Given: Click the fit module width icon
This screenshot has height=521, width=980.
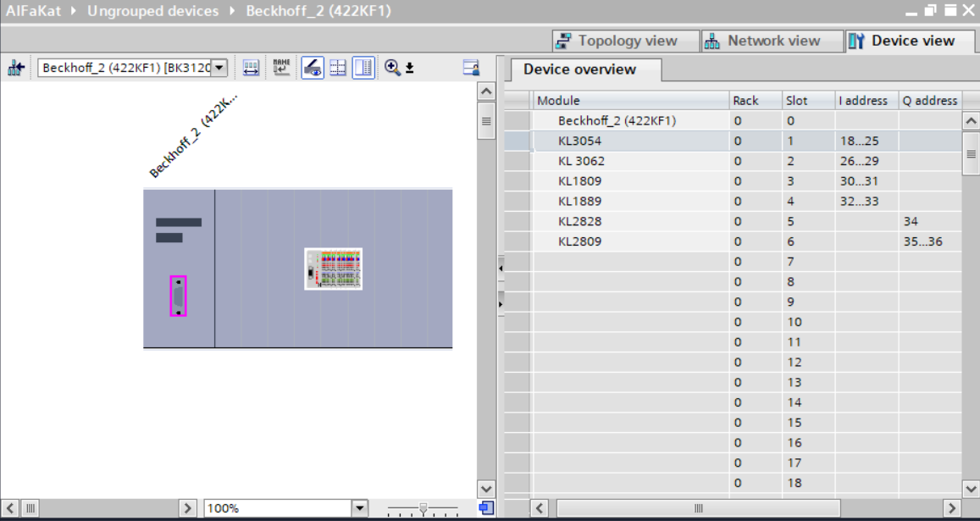Looking at the screenshot, I should tap(251, 68).
